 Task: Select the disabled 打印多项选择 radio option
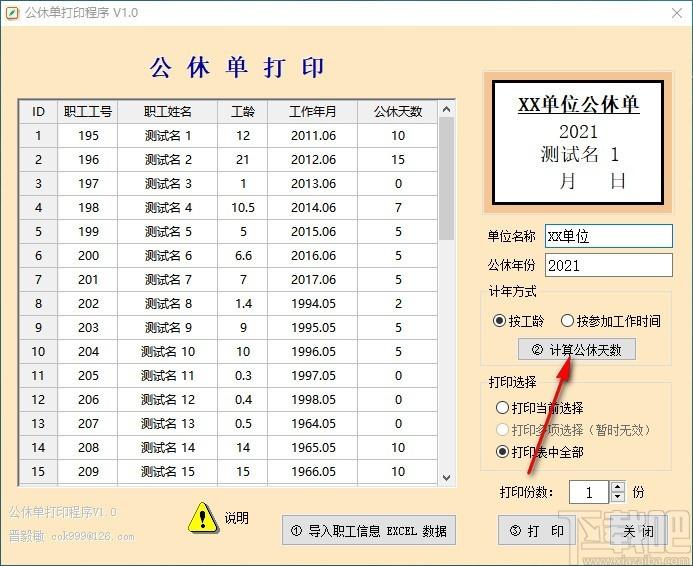(574, 429)
